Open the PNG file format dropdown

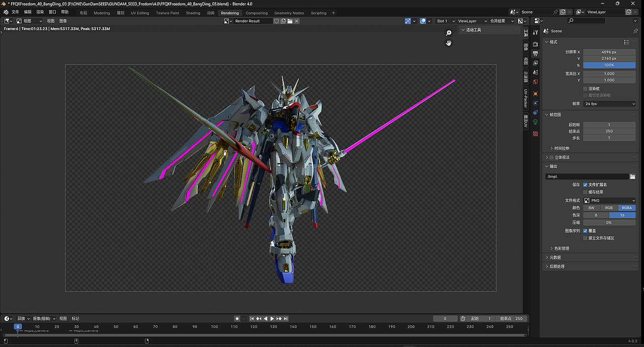[609, 201]
